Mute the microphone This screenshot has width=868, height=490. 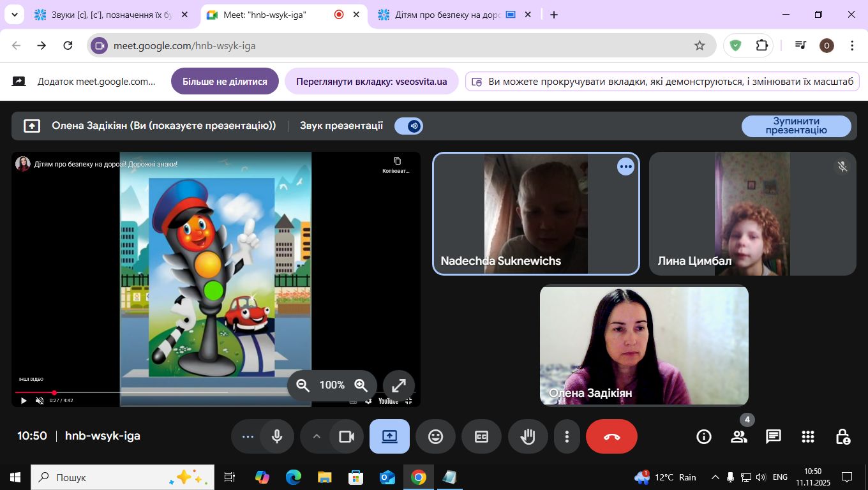(x=276, y=436)
